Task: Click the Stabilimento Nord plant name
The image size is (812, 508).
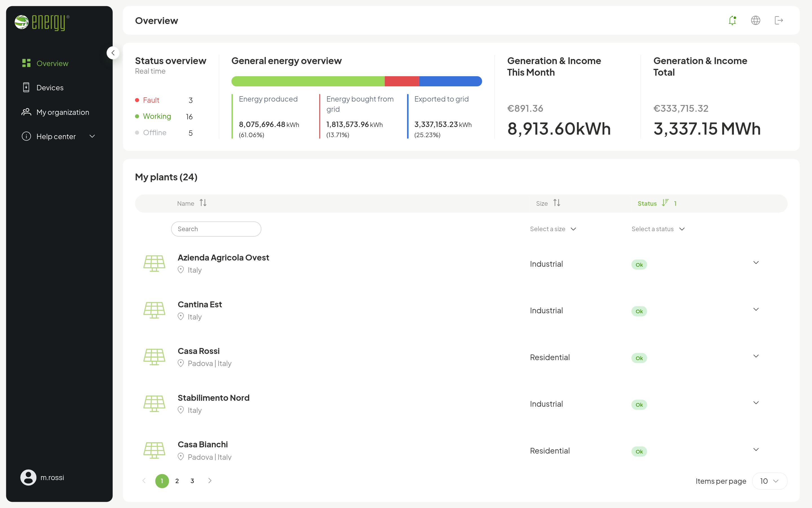Action: [x=213, y=398]
